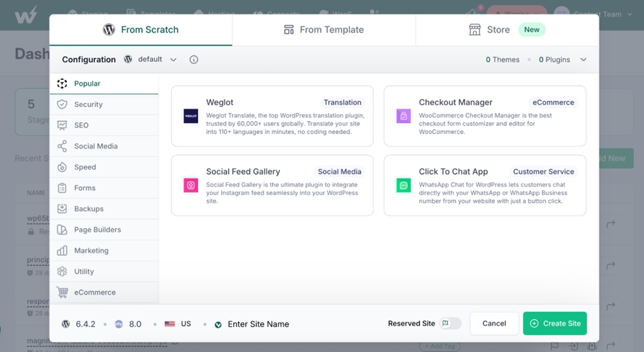Select the Checkout Manager plugin title
644x352 pixels.
tap(456, 102)
